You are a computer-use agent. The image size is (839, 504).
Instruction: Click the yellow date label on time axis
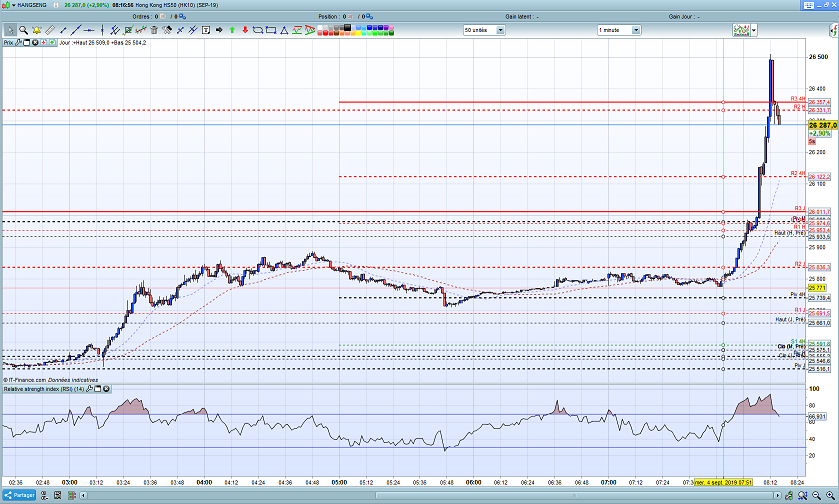point(723,482)
